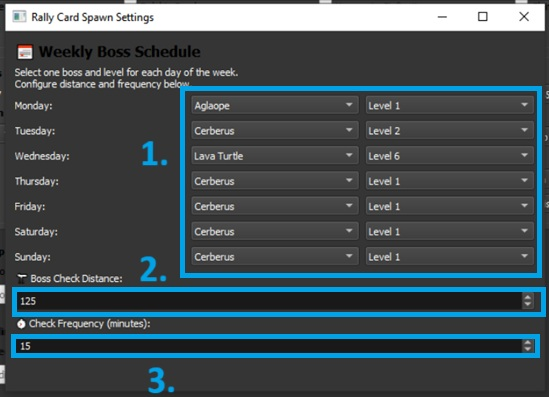The width and height of the screenshot is (549, 397).
Task: Click the calendar icon beside Weekly Boss Schedule
Action: coord(25,52)
